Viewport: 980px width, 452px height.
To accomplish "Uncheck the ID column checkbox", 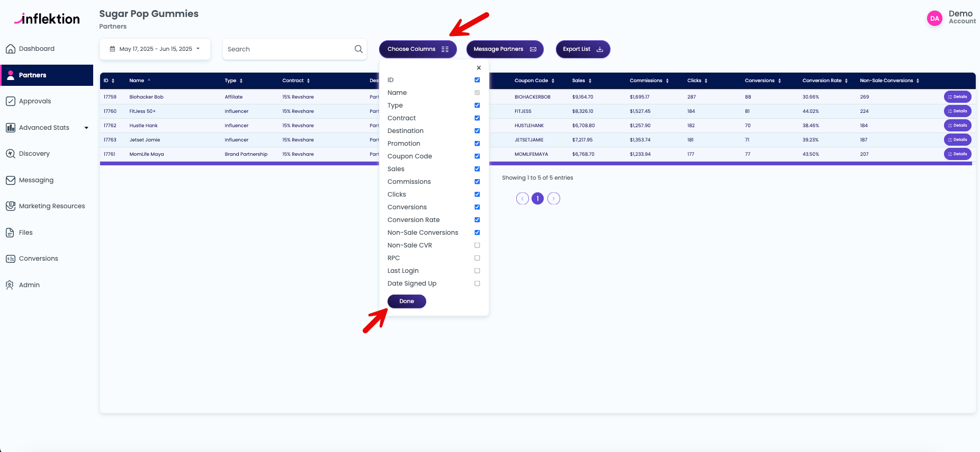I will point(477,80).
